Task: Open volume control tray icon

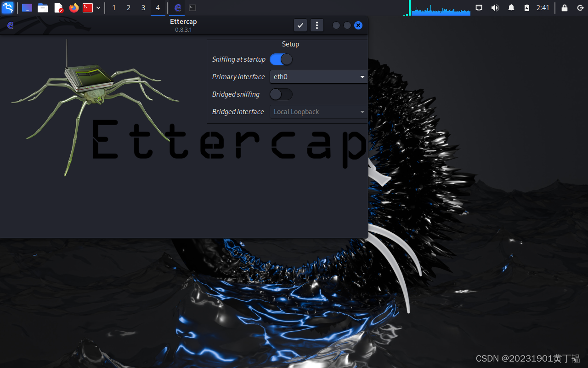Action: [495, 8]
